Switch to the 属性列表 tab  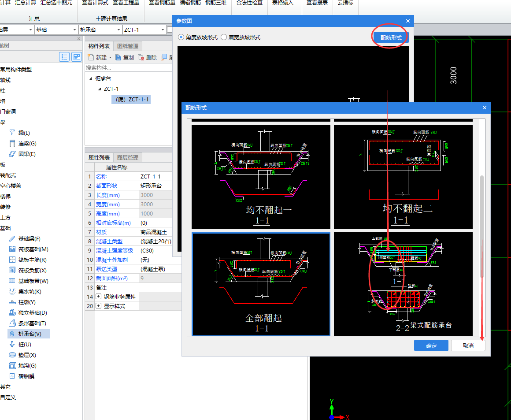[x=99, y=157]
